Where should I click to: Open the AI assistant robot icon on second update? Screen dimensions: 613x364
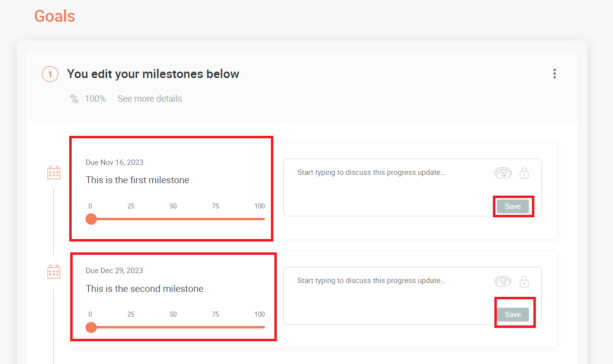point(503,281)
